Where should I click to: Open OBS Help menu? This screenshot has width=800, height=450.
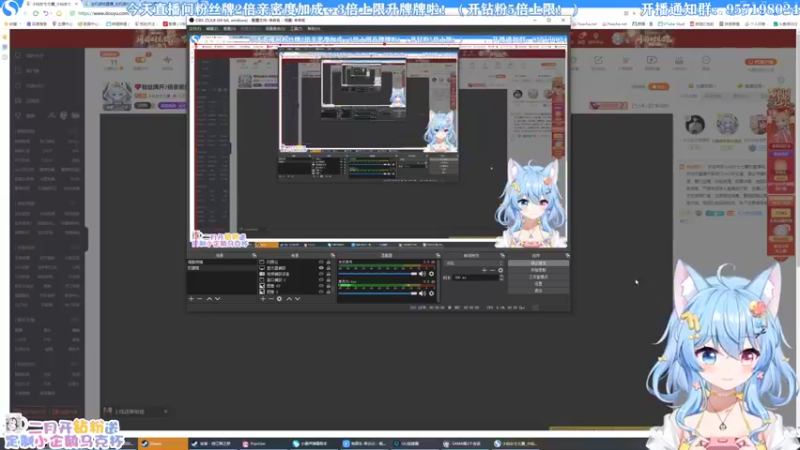coord(314,29)
